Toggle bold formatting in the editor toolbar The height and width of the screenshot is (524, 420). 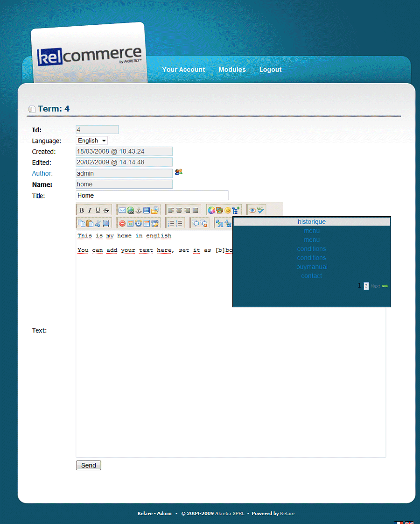pos(82,210)
